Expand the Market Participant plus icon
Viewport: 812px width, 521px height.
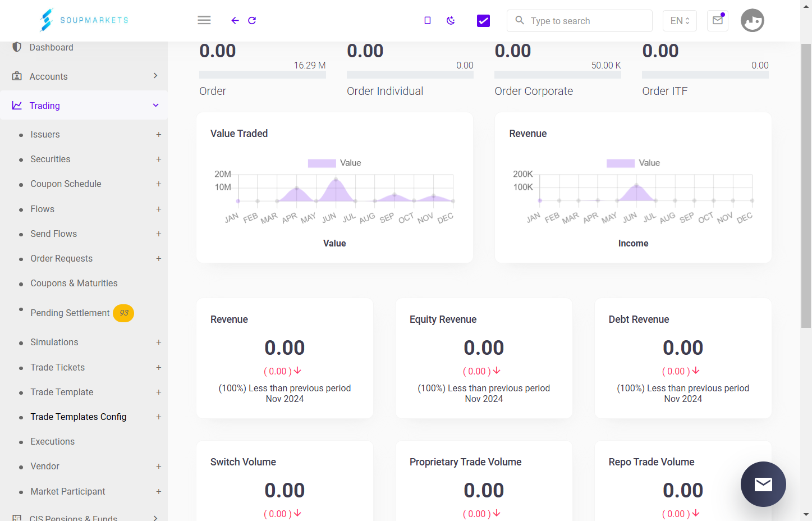coord(159,492)
